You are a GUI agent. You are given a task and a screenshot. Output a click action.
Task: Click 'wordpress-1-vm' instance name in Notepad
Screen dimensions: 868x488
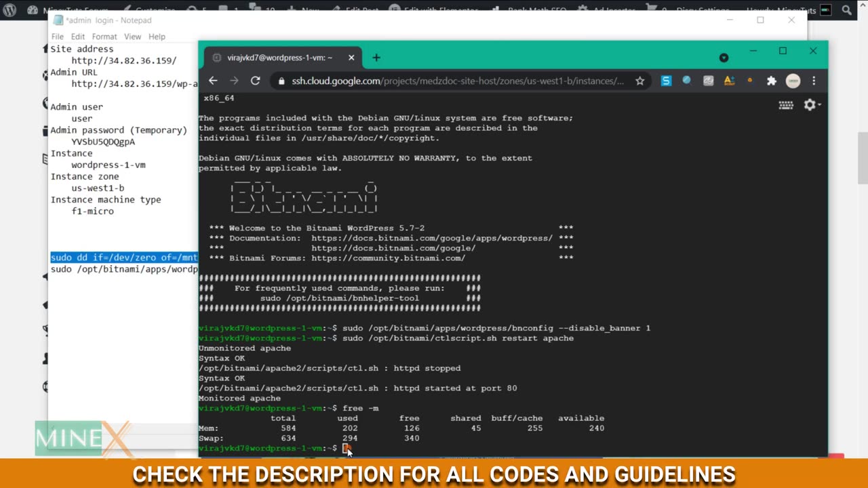tap(108, 165)
